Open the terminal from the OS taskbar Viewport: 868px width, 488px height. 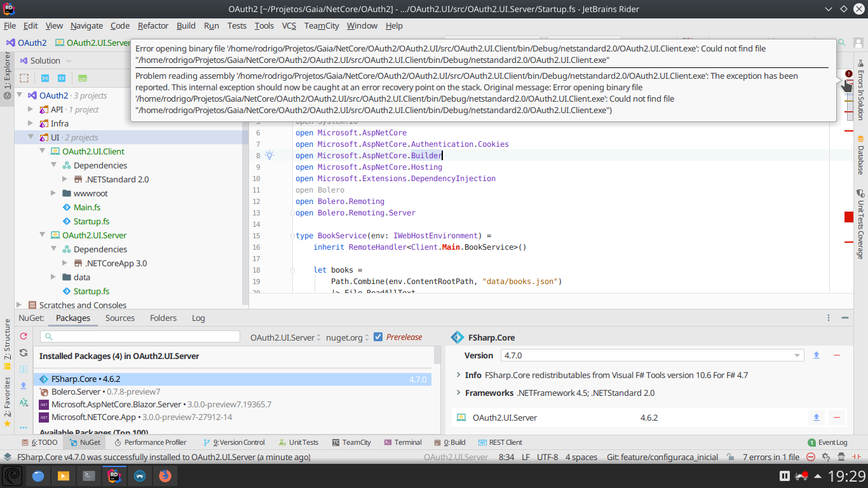pyautogui.click(x=89, y=475)
